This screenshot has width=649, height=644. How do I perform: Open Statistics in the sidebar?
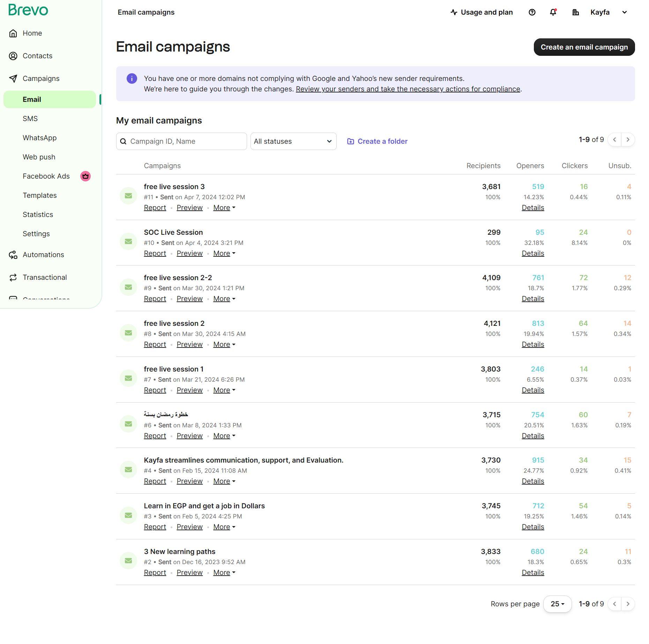38,215
